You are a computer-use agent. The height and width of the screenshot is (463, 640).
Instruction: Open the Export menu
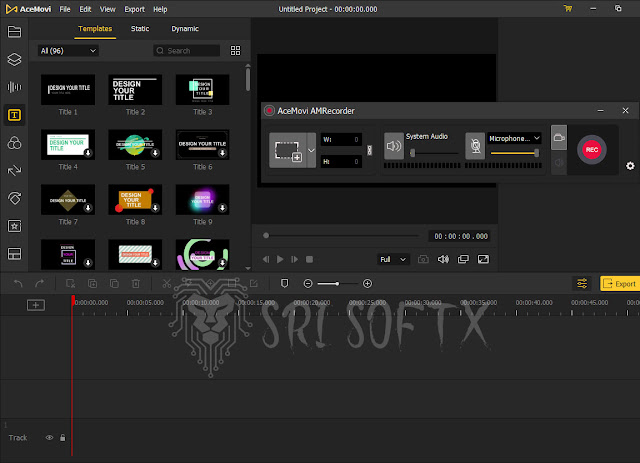[134, 9]
